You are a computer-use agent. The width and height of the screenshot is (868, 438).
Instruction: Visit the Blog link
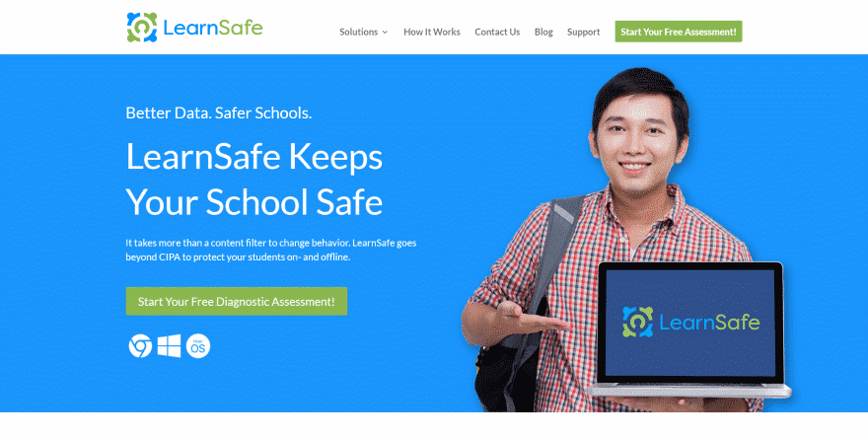pos(543,33)
